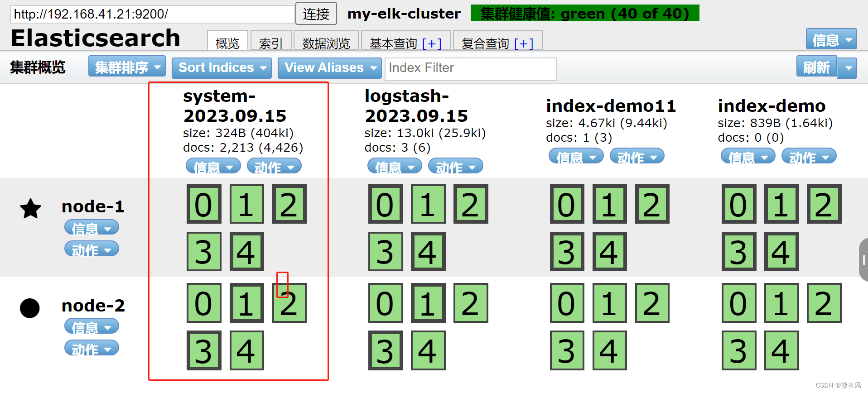Expand the arrow beside 刷新 button
Screen dimensions: 868x393
pos(848,68)
